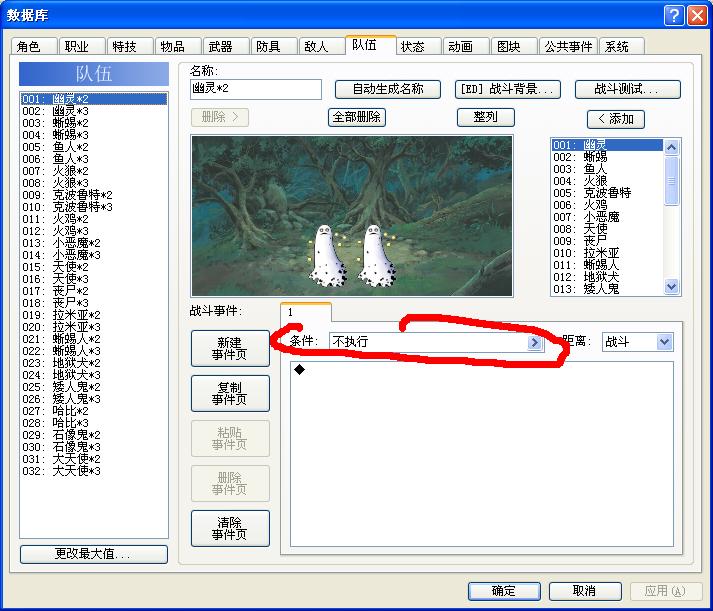Switch to the 武器 tab
This screenshot has height=611, width=713.
(x=226, y=46)
